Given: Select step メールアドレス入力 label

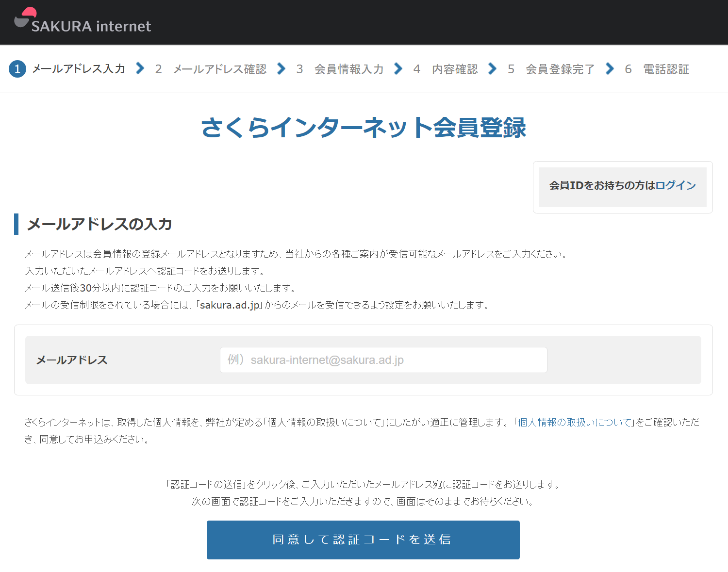Looking at the screenshot, I should tap(79, 69).
